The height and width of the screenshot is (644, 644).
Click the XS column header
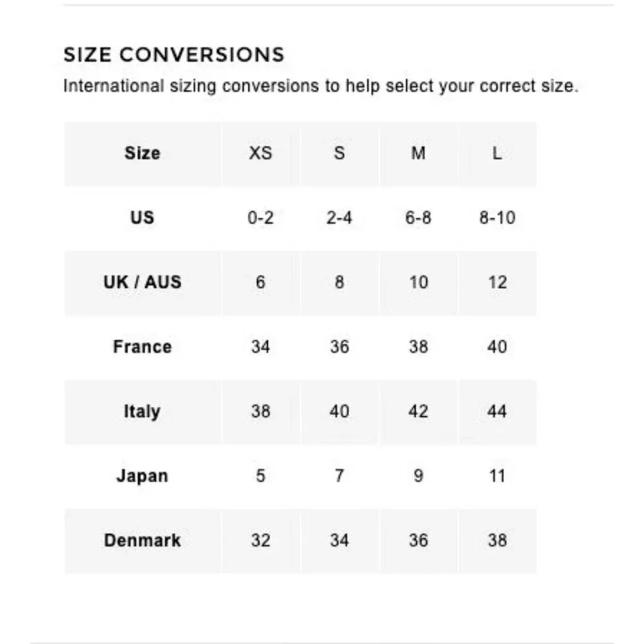pyautogui.click(x=260, y=153)
